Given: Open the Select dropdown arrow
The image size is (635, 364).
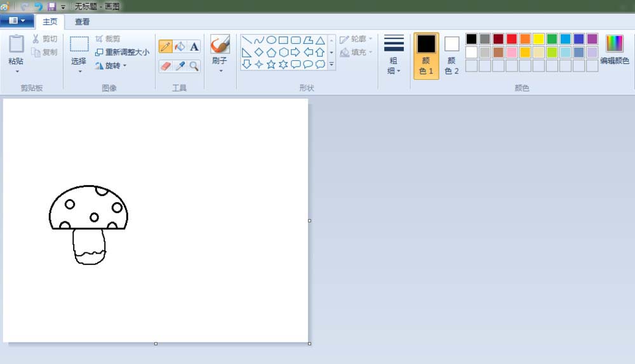Looking at the screenshot, I should tap(80, 72).
